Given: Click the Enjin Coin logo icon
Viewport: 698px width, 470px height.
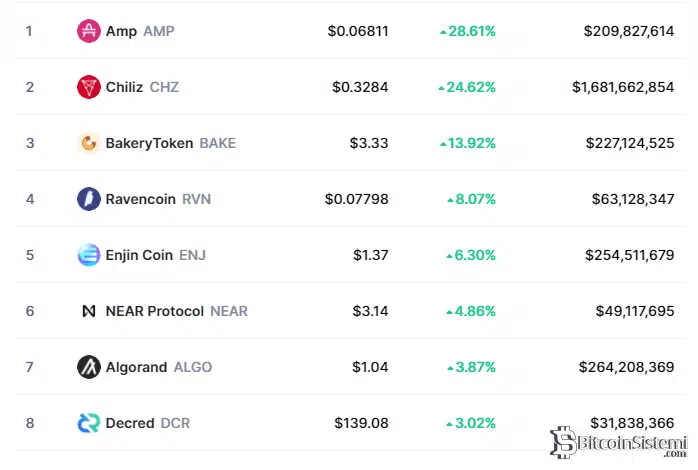Looking at the screenshot, I should [x=89, y=255].
